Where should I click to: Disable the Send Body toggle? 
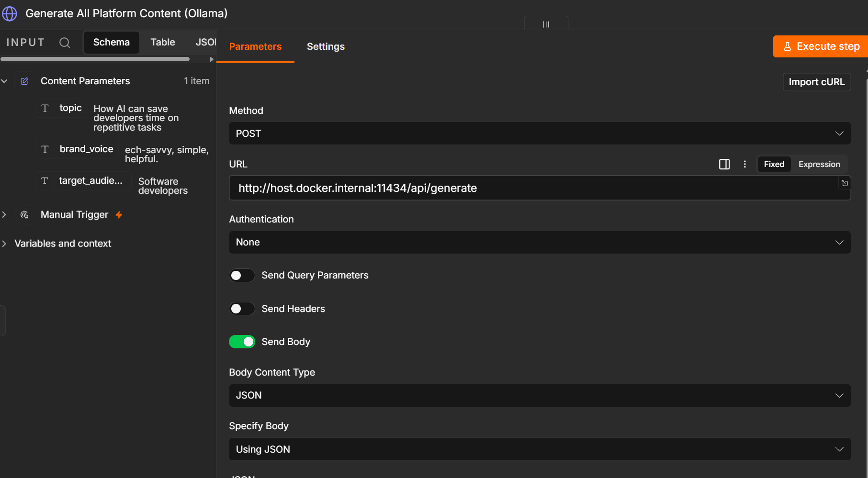click(242, 342)
